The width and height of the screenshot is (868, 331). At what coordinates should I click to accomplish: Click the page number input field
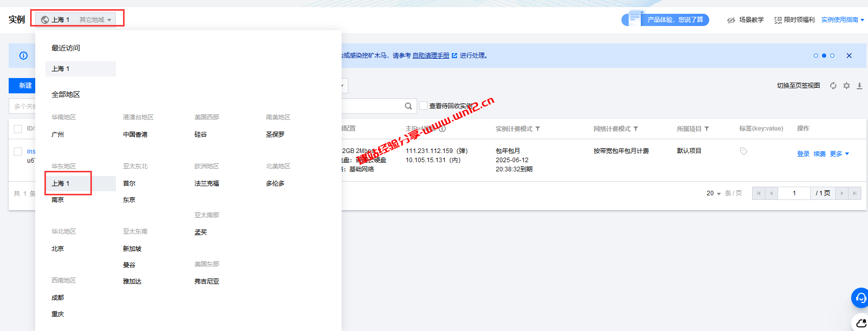794,193
